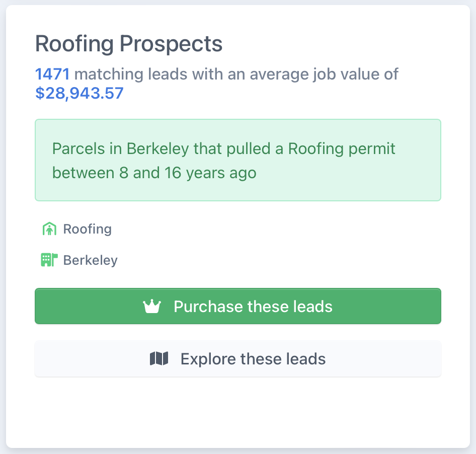The width and height of the screenshot is (476, 454).
Task: Select the Roofing Prospects heading
Action: click(129, 44)
